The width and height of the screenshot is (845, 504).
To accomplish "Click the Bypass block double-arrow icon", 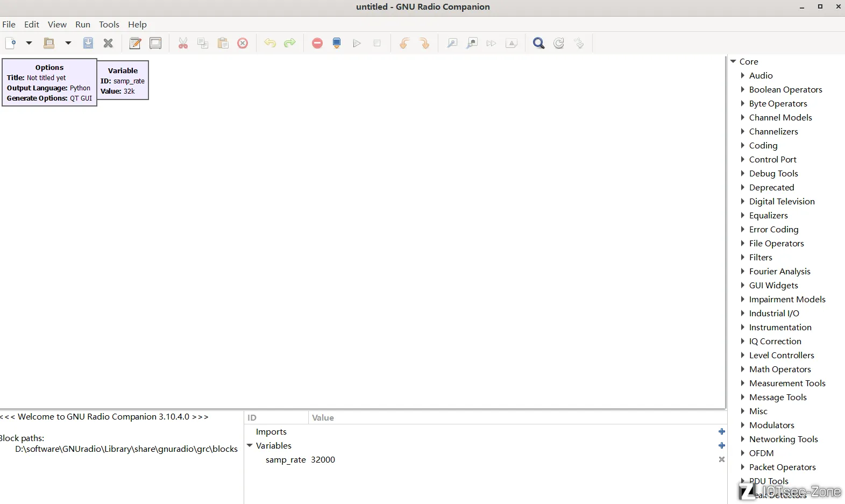I will click(491, 43).
